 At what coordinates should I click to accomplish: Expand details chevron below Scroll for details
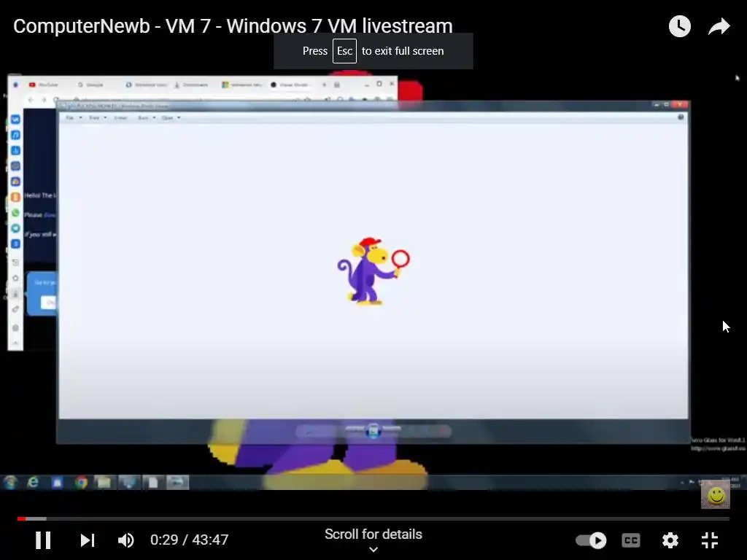click(x=373, y=550)
